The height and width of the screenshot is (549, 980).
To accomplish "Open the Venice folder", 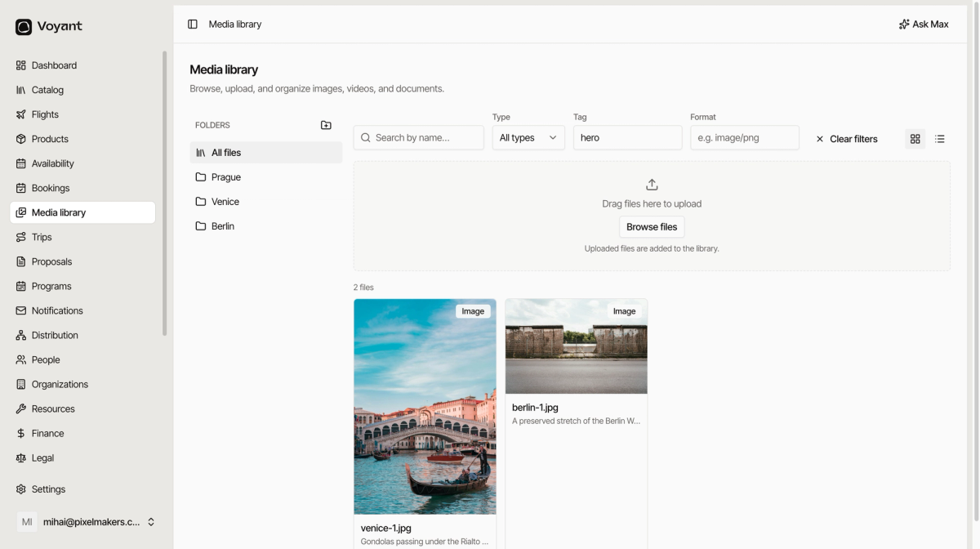I will click(266, 202).
